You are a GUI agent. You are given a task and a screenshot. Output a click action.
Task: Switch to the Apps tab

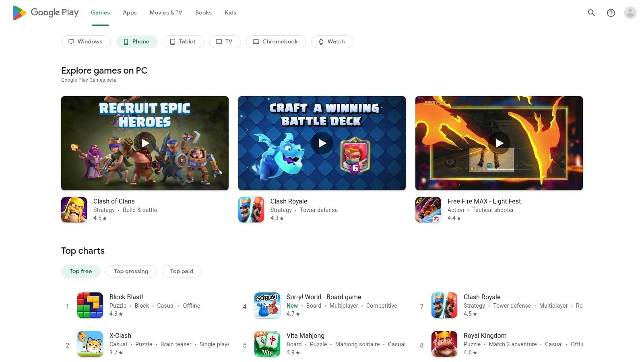click(x=129, y=12)
